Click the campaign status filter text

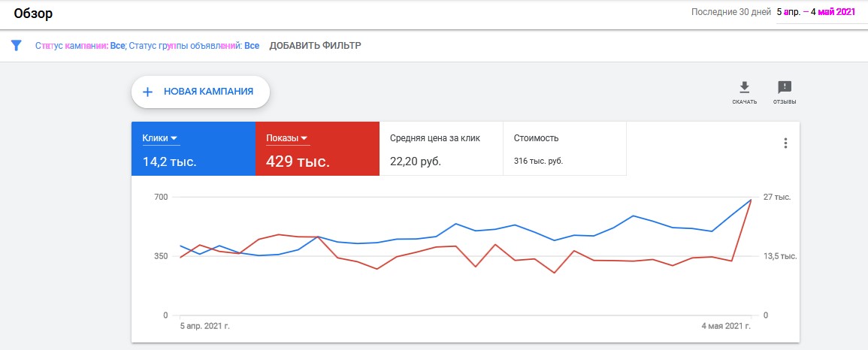80,46
